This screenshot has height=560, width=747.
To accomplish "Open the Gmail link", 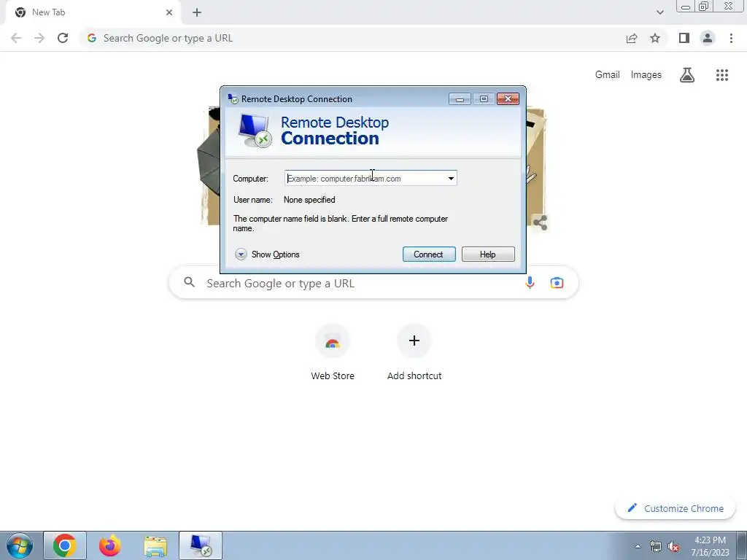I will (608, 75).
